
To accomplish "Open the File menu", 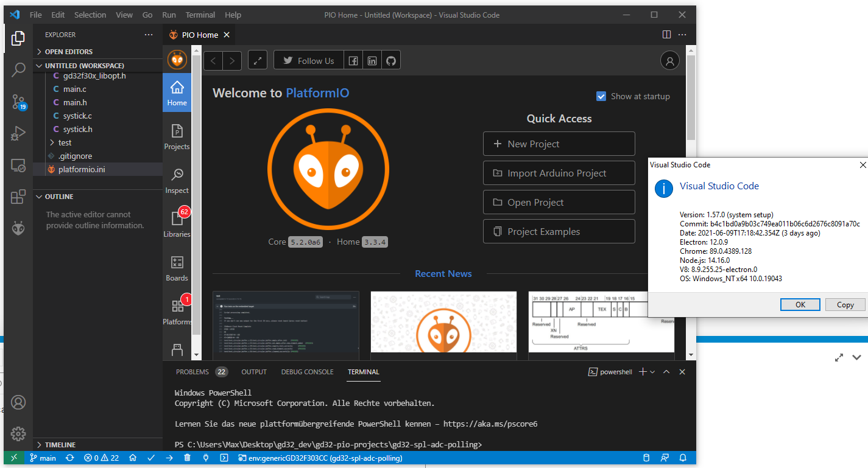I will tap(36, 15).
